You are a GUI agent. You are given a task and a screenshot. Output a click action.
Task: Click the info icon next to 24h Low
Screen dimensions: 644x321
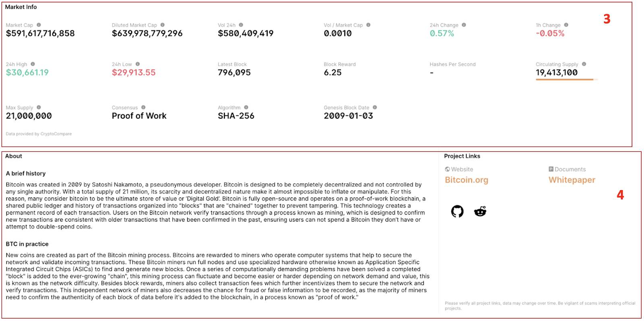[x=138, y=64]
